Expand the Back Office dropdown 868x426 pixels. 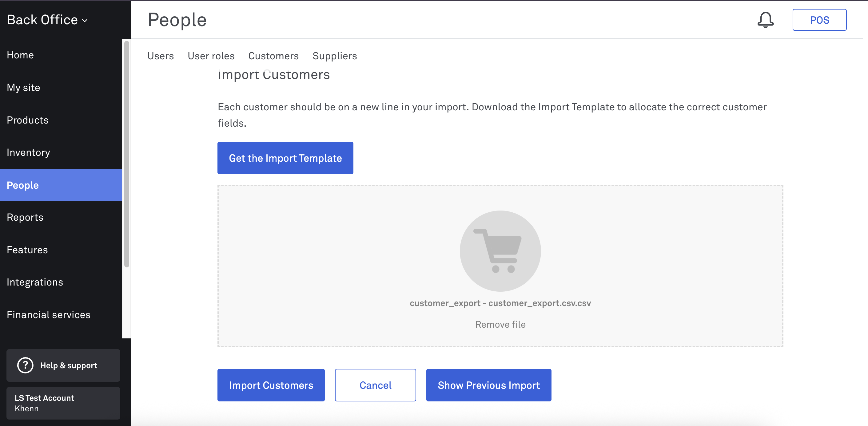tap(47, 20)
